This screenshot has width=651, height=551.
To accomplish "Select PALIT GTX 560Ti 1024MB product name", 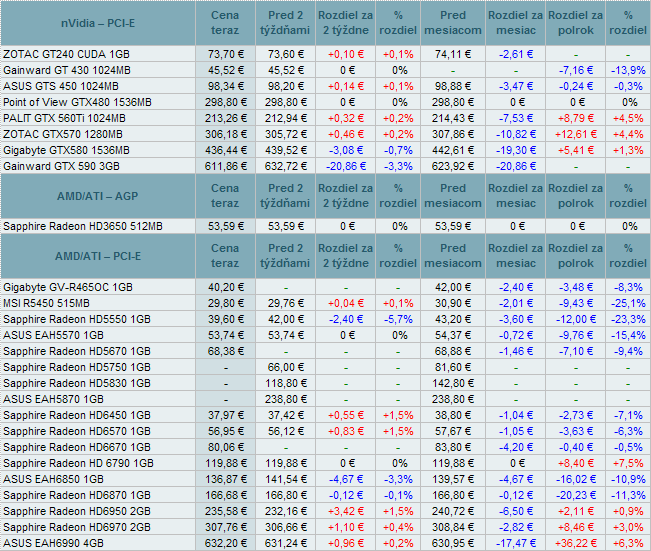I will pos(64,117).
